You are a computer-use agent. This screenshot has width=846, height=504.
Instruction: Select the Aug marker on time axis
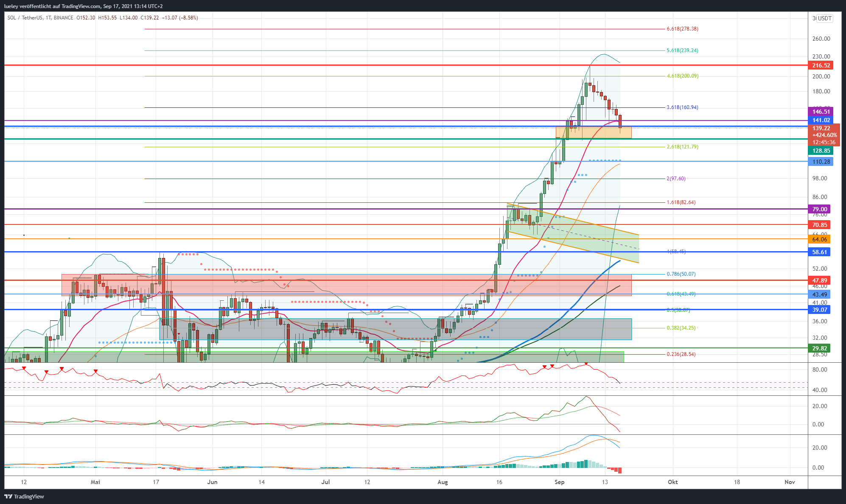point(443,482)
